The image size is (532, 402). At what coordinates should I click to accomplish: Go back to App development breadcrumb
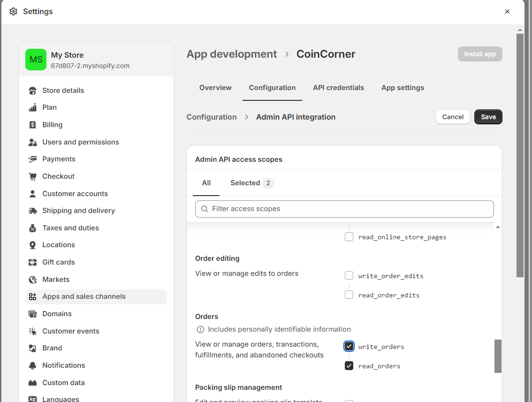(x=232, y=54)
